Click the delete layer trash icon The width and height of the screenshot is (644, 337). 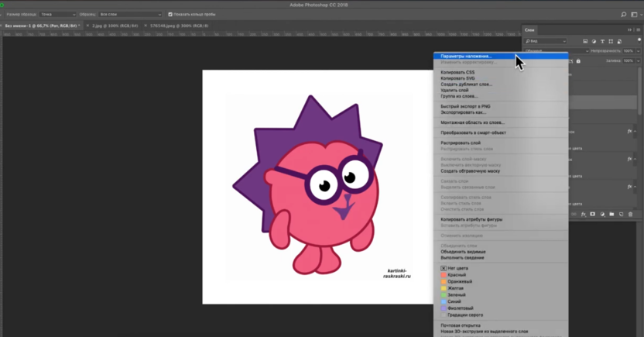[x=631, y=214]
